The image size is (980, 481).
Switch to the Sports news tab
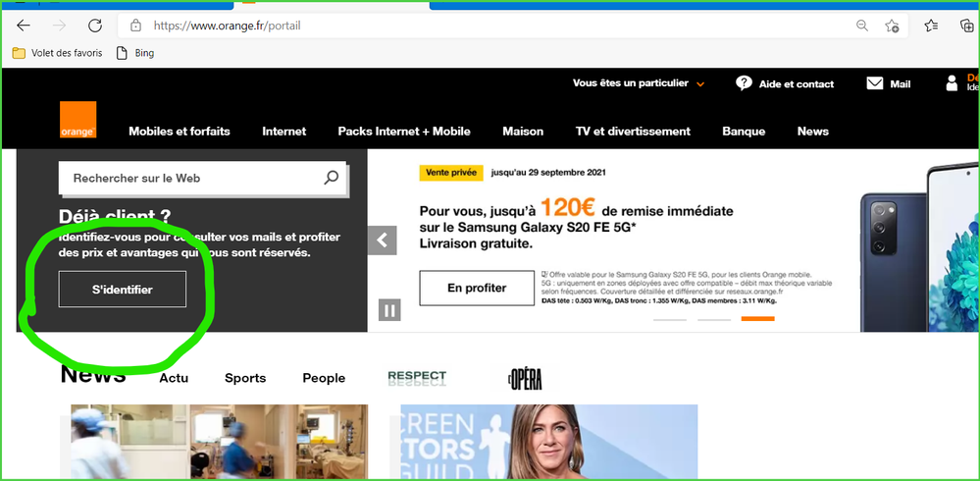[245, 378]
